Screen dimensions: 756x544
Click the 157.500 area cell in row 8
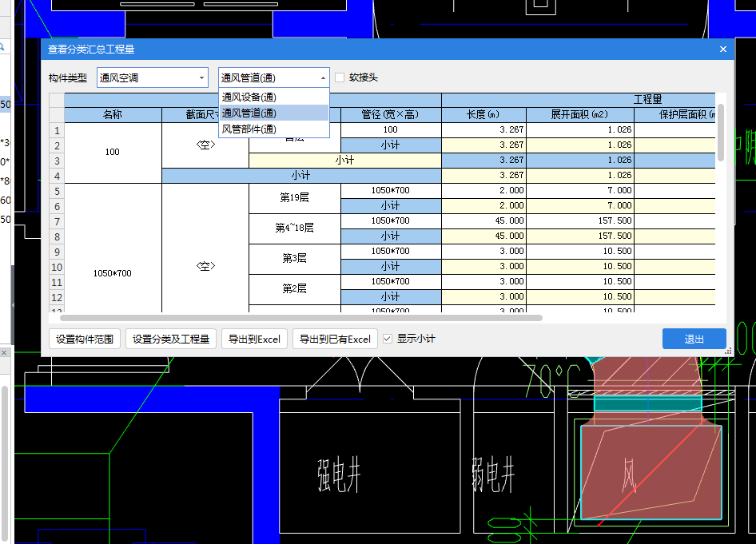pos(580,236)
